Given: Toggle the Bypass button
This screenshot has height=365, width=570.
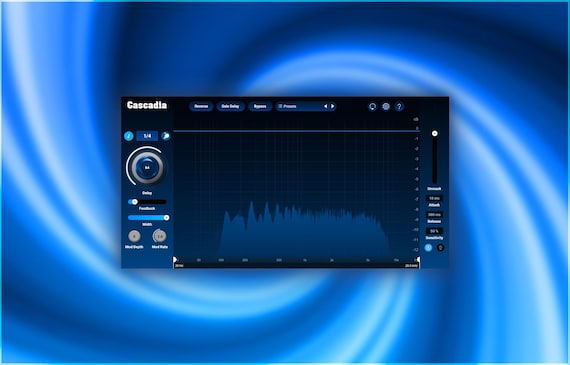Looking at the screenshot, I should [260, 107].
